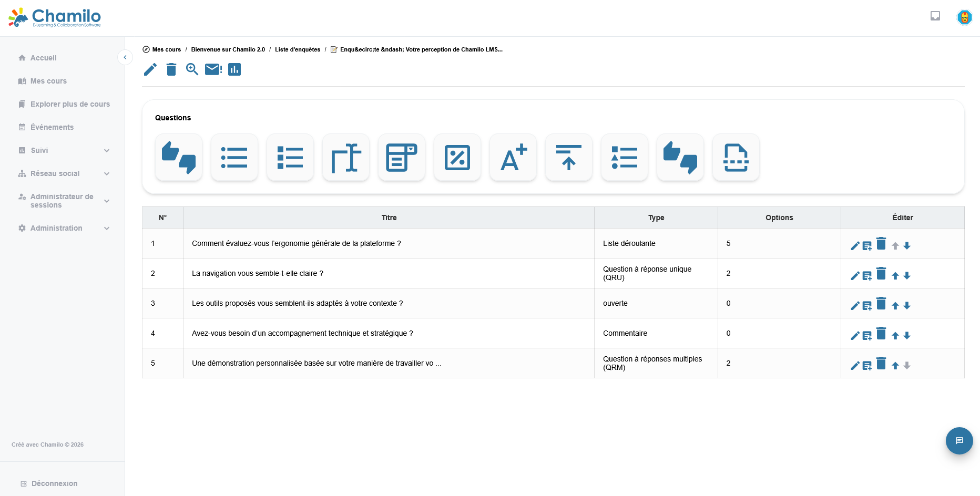Image resolution: width=980 pixels, height=496 pixels.
Task: Open survey reporting with the bar chart icon
Action: (234, 69)
